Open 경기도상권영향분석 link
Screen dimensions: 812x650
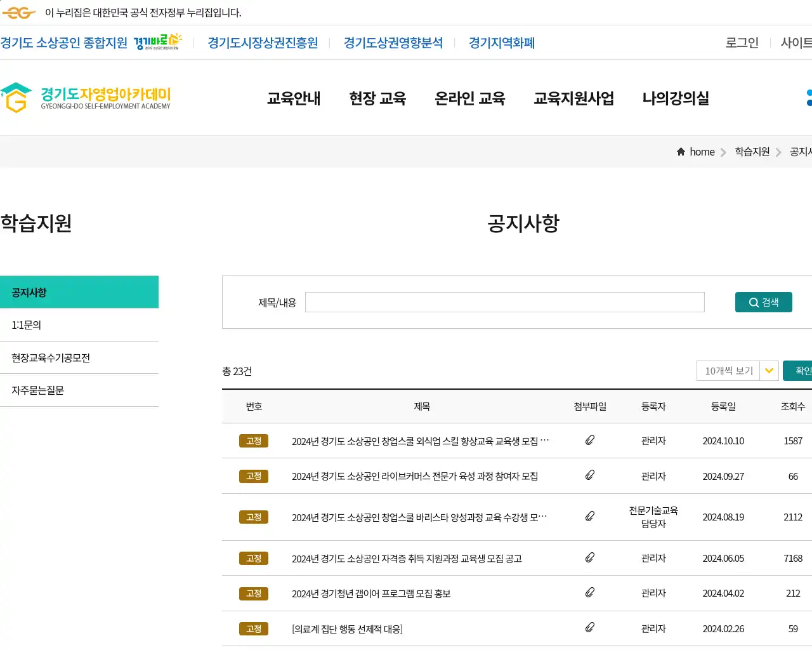(x=393, y=43)
